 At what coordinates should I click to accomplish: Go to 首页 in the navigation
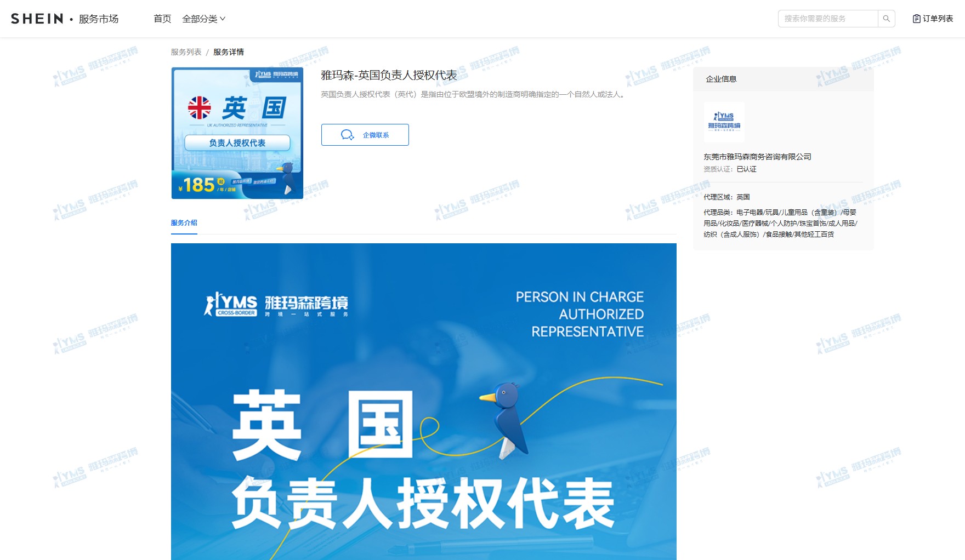coord(162,19)
